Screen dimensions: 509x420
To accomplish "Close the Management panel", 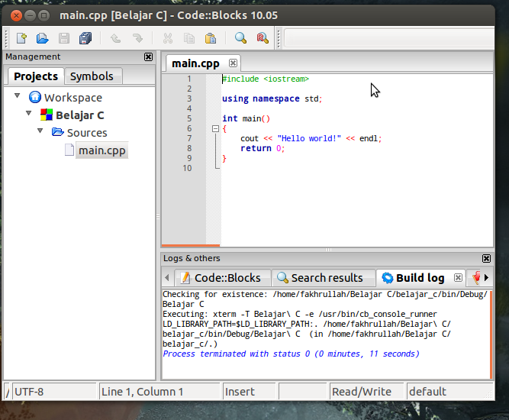I will (148, 57).
